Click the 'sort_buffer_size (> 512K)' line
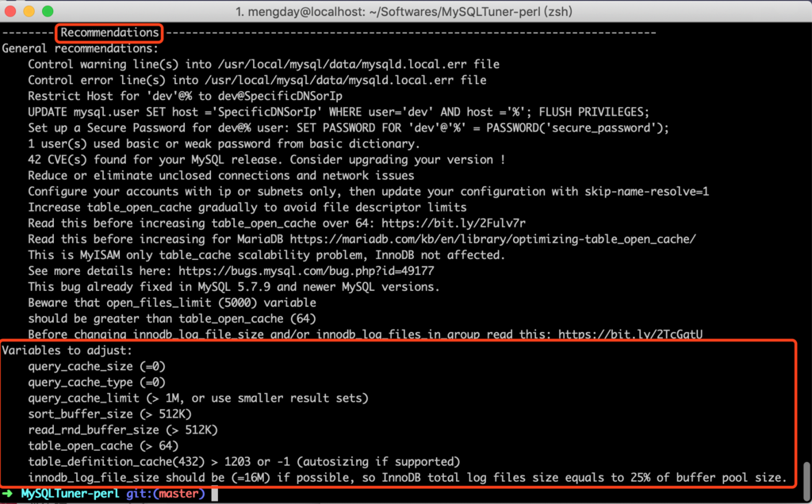812x504 pixels. [109, 414]
